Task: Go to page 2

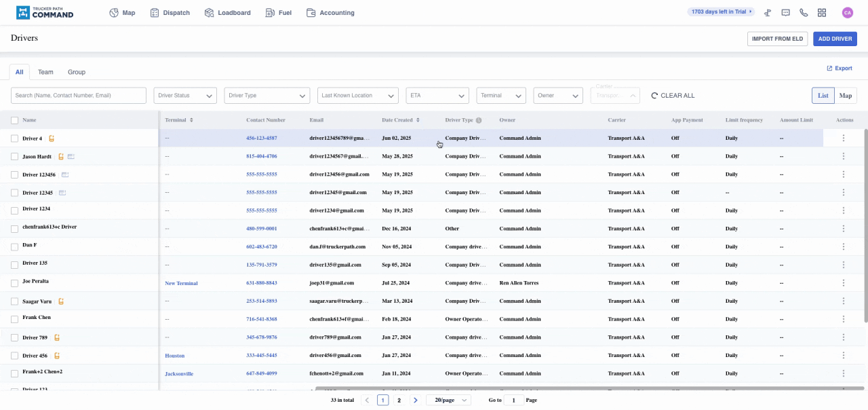Action: [x=399, y=400]
